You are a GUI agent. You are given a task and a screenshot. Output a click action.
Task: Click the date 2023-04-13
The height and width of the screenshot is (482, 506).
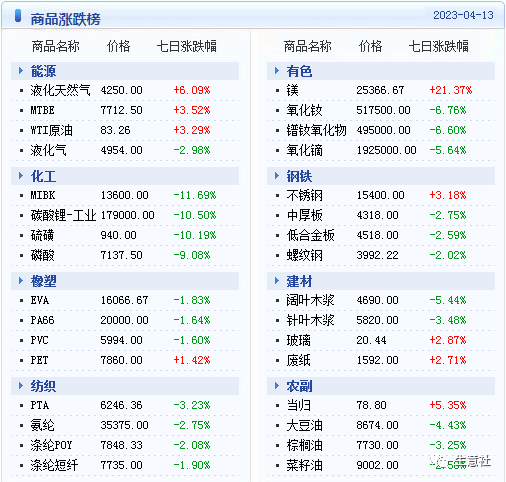pyautogui.click(x=463, y=15)
